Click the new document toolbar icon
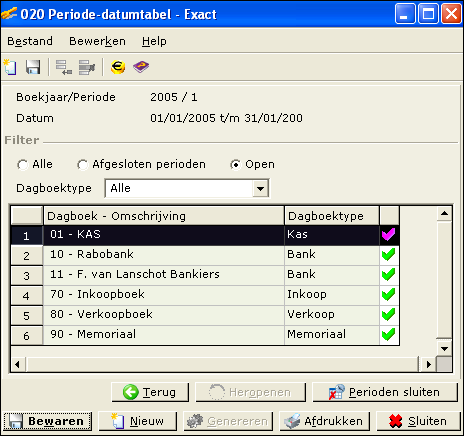This screenshot has width=464, height=436. click(10, 67)
